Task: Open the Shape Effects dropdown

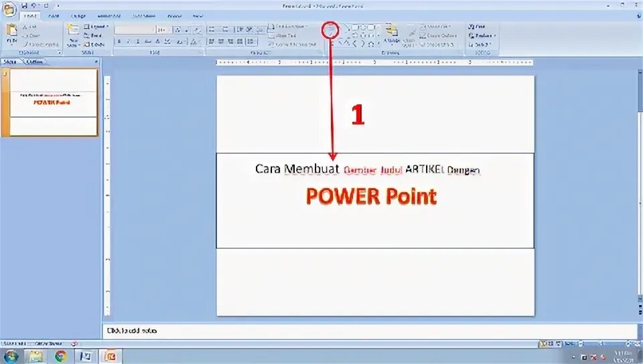Action: click(x=438, y=44)
